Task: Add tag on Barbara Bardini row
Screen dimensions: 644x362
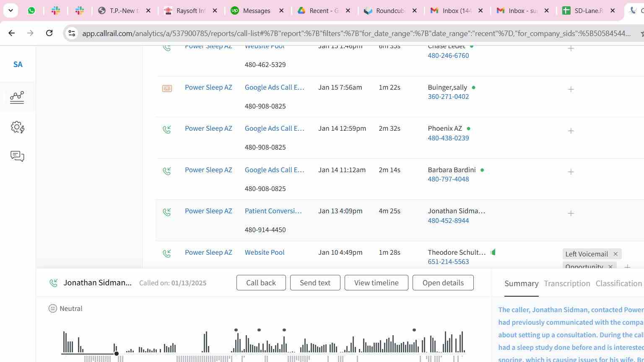Action: click(571, 172)
